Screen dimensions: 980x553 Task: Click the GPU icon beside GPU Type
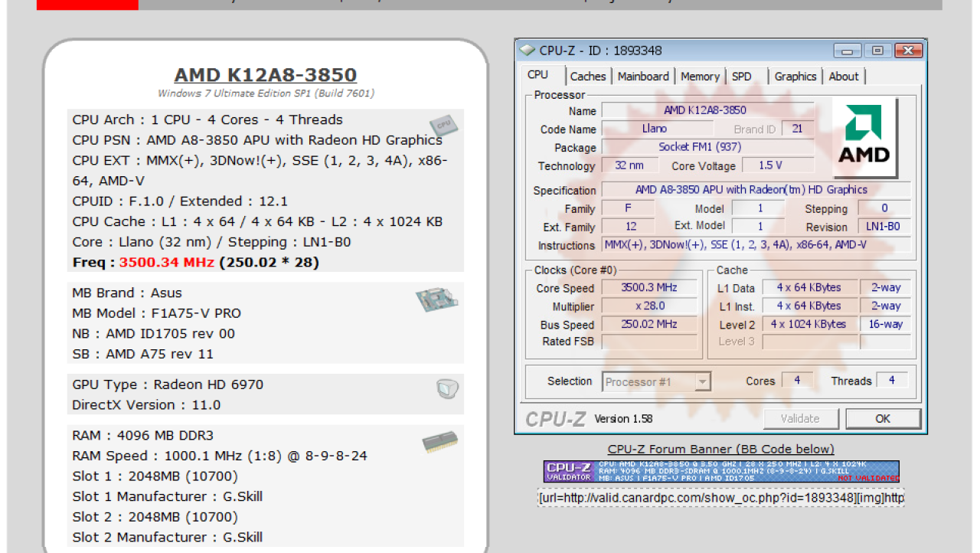tap(447, 389)
